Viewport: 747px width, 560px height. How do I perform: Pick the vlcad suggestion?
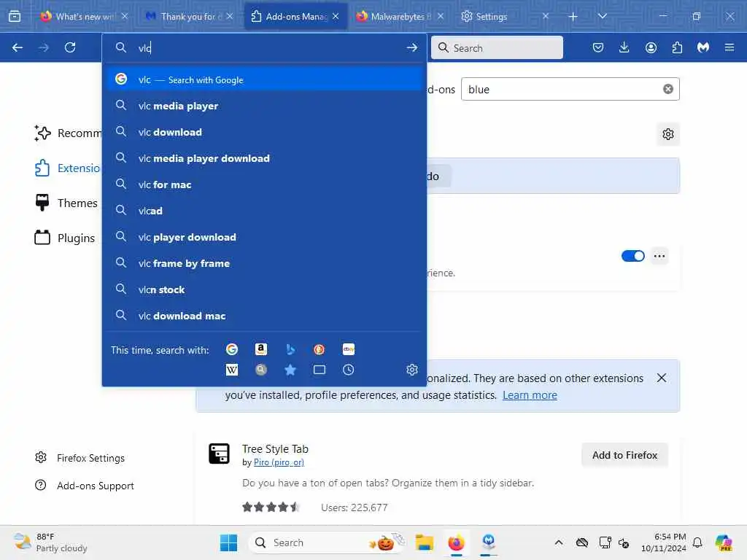click(x=264, y=211)
